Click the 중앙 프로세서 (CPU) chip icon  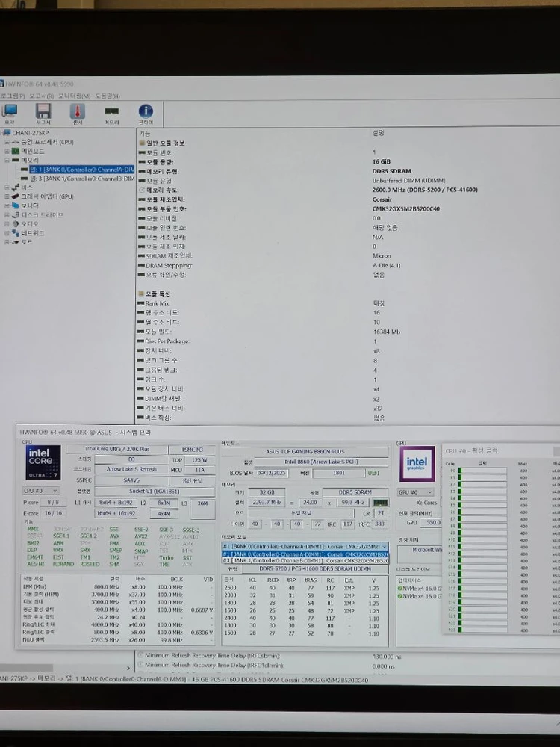click(x=16, y=142)
